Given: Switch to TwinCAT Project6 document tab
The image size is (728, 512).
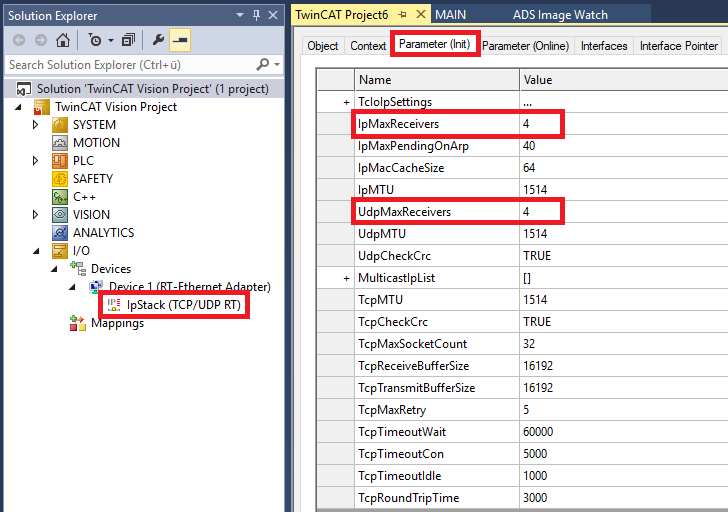Looking at the screenshot, I should (342, 15).
